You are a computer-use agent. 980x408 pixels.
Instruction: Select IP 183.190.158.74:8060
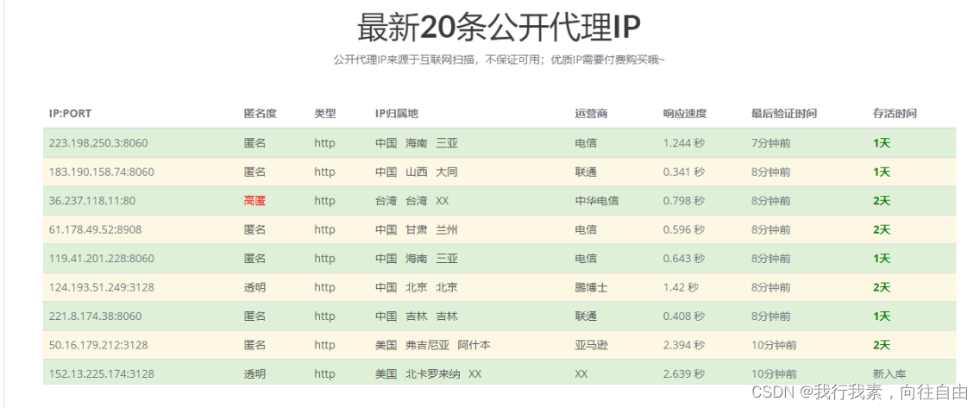coord(101,172)
